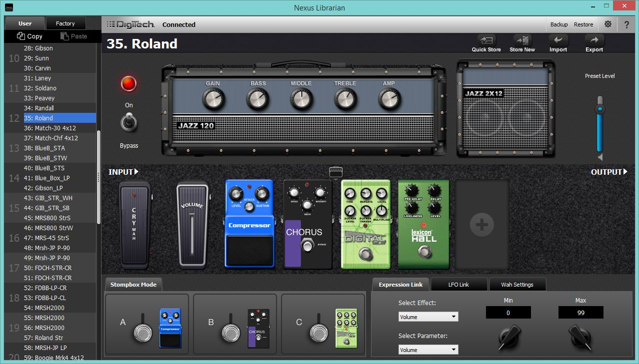Click the amp MIDDLE knob
This screenshot has height=364, width=639.
pyautogui.click(x=301, y=99)
